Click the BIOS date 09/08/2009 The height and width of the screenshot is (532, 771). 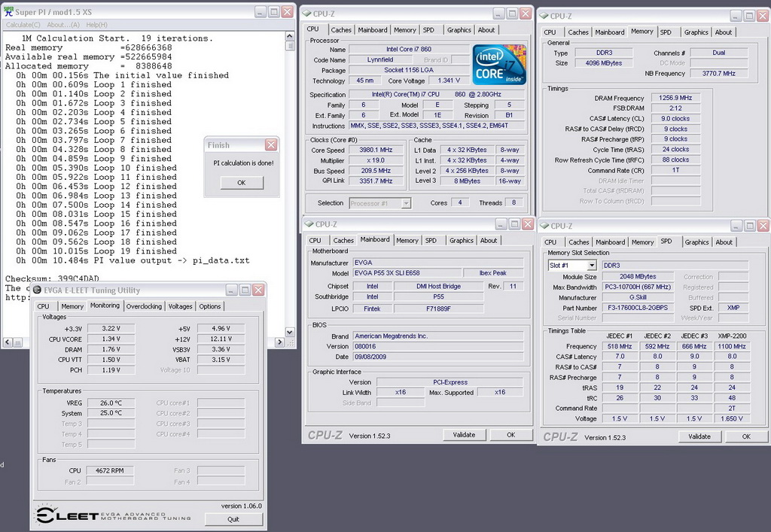(438, 357)
